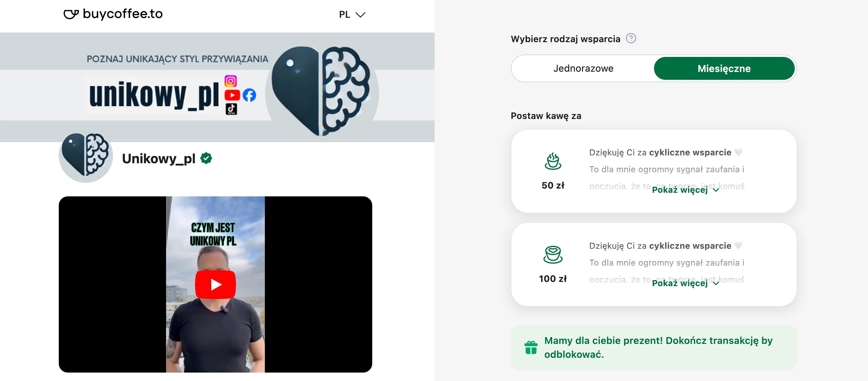Click the green gift box icon

531,347
